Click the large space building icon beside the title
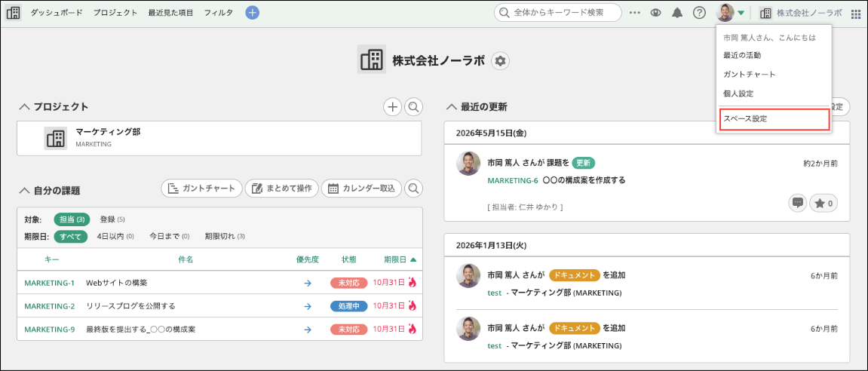This screenshot has height=371, width=868. click(372, 60)
